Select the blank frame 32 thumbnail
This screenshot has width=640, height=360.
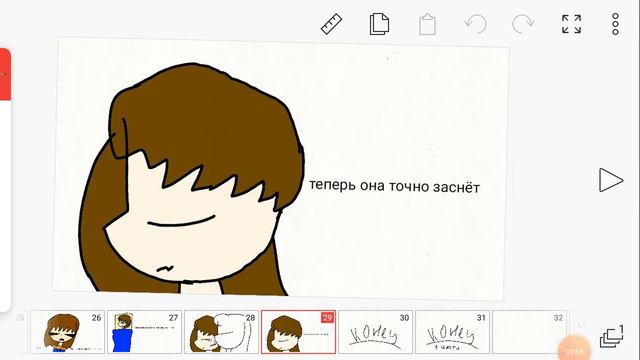pos(529,332)
